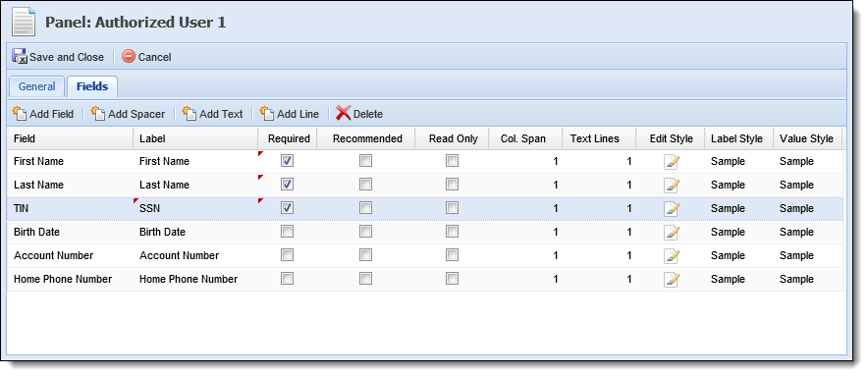Sort by the Field column header
Viewport: 868px width, 376px height.
pos(70,138)
